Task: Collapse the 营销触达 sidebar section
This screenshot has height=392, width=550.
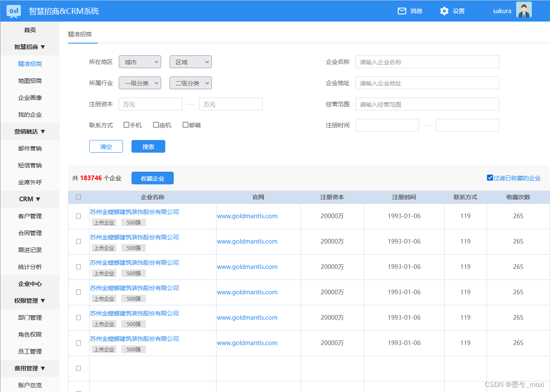Action: (x=30, y=132)
